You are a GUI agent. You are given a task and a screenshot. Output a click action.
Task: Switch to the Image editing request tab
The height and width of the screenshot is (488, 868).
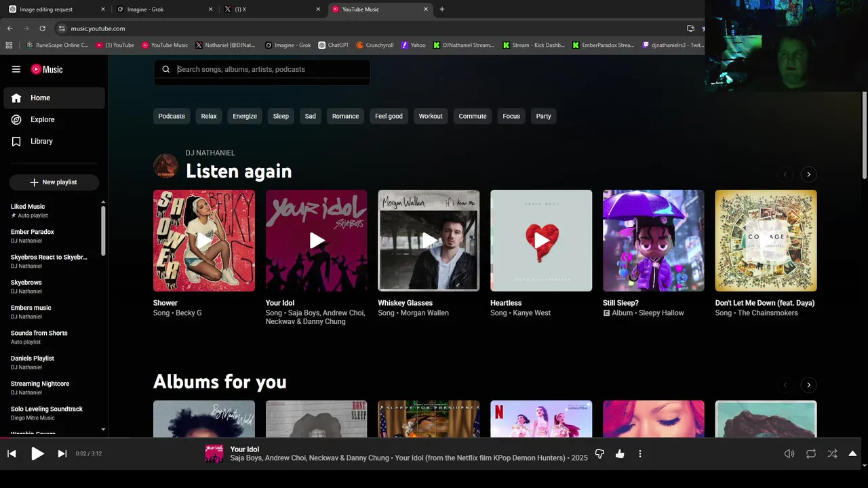tap(56, 9)
